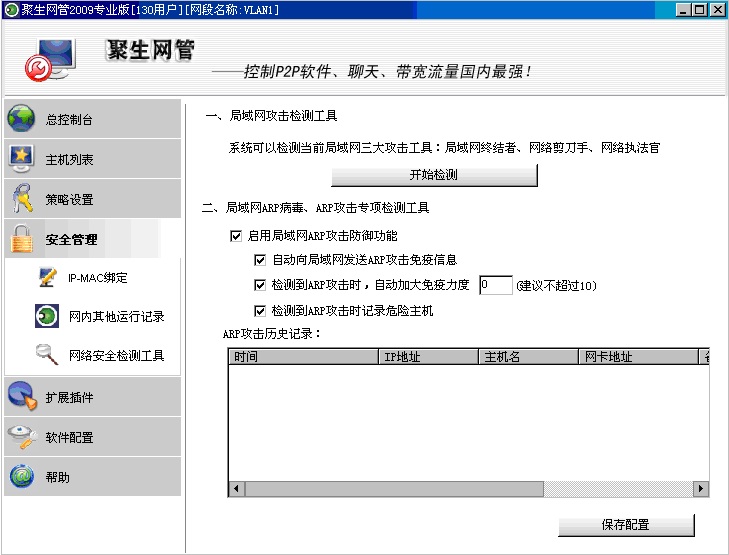Click the (建议不超过10) hint text
The image size is (729, 555).
click(556, 285)
